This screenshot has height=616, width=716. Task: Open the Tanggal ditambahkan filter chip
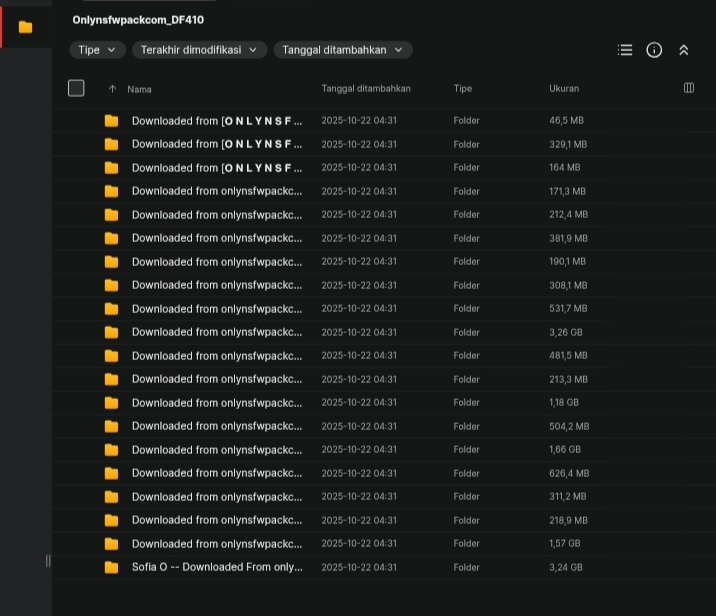pyautogui.click(x=342, y=50)
